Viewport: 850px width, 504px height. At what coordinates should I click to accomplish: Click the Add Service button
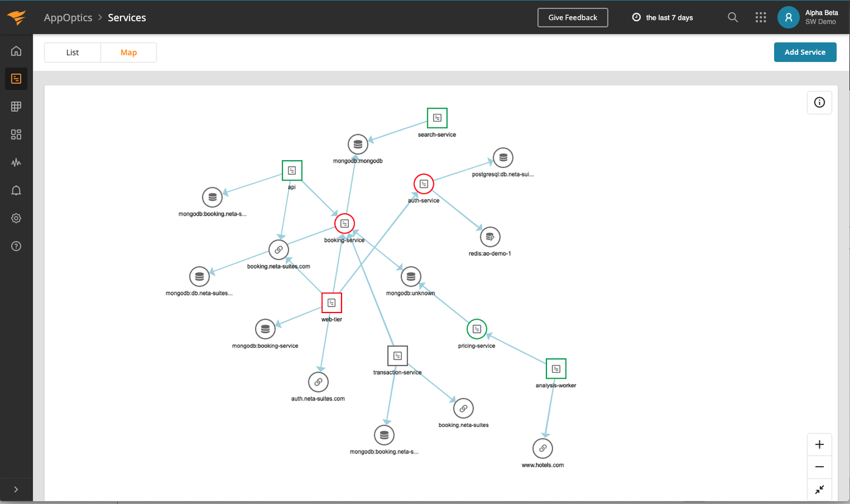pos(805,52)
